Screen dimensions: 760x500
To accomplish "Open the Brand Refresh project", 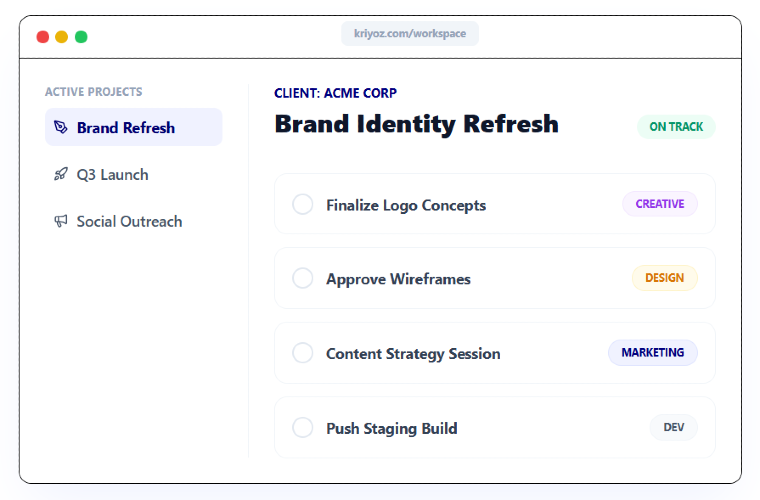I will pyautogui.click(x=126, y=127).
